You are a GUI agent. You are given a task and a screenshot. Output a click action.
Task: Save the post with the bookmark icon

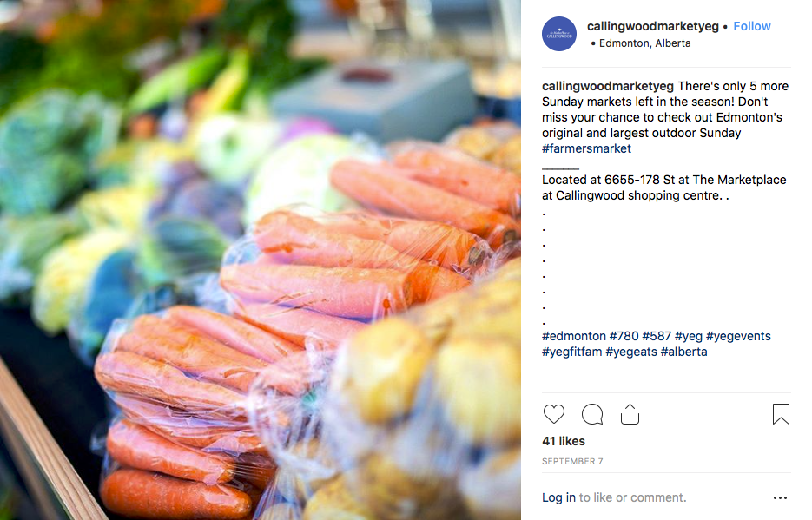pyautogui.click(x=781, y=414)
